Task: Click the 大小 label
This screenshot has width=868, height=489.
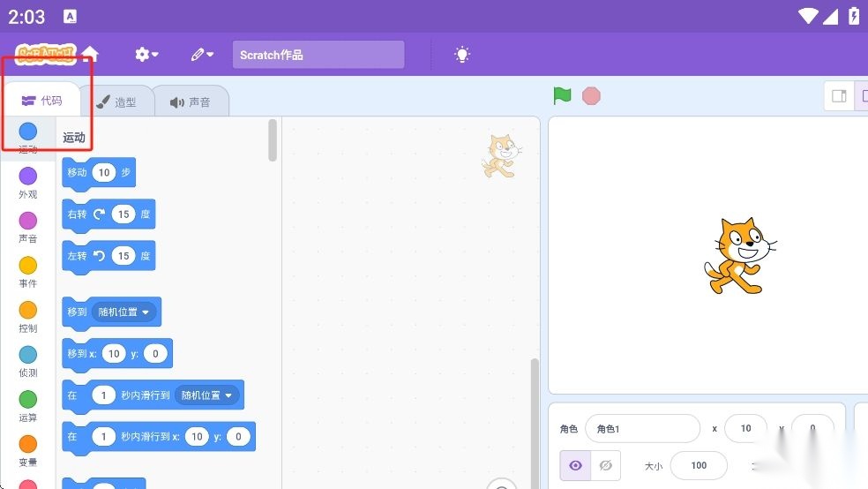Action: tap(654, 466)
